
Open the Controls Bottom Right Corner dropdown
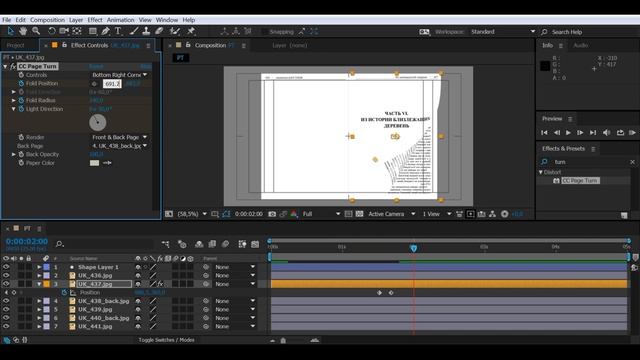120,75
